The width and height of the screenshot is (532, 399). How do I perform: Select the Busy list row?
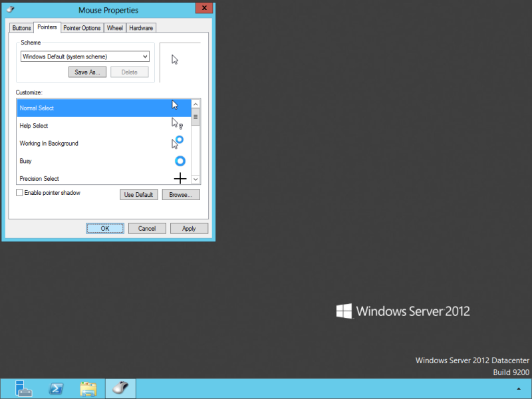point(104,161)
